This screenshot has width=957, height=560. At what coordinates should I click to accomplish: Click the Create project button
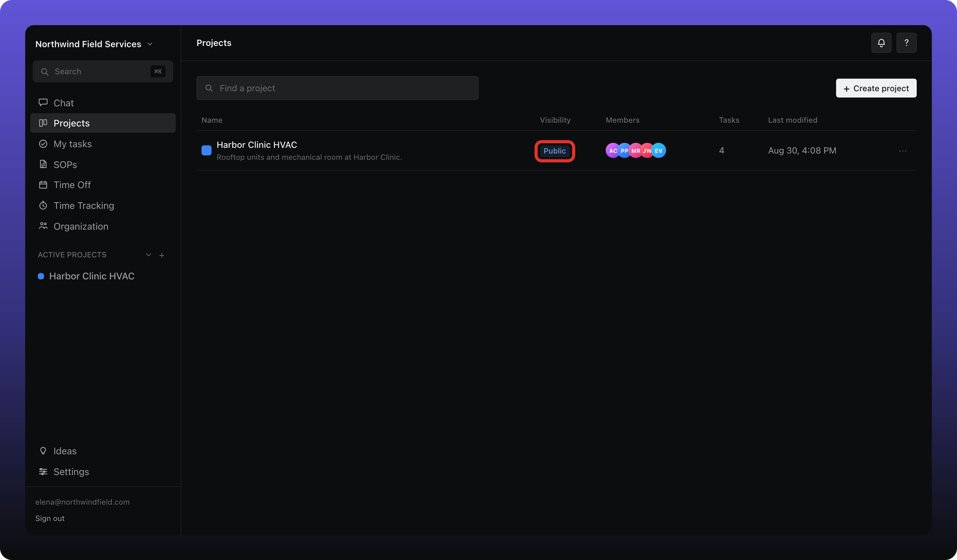click(876, 88)
